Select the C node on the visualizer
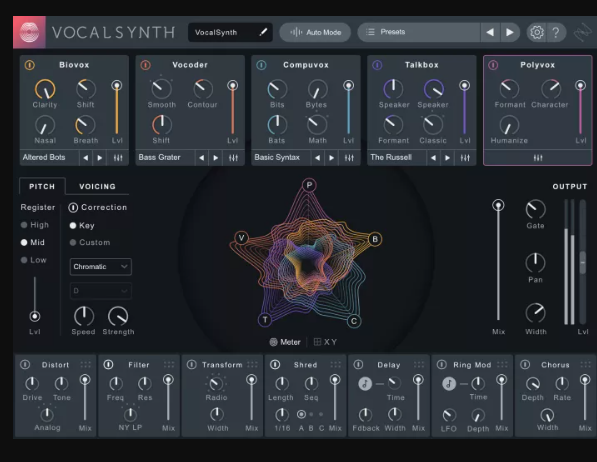The height and width of the screenshot is (462, 597). tap(354, 321)
